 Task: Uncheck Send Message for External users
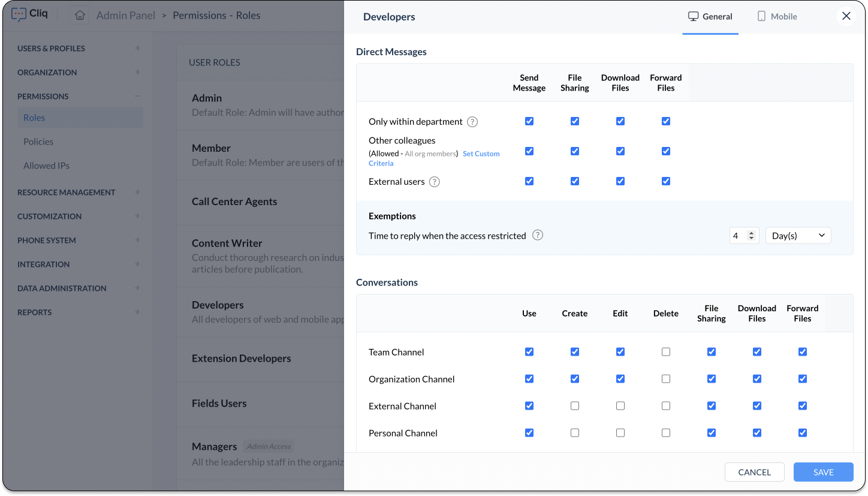529,181
